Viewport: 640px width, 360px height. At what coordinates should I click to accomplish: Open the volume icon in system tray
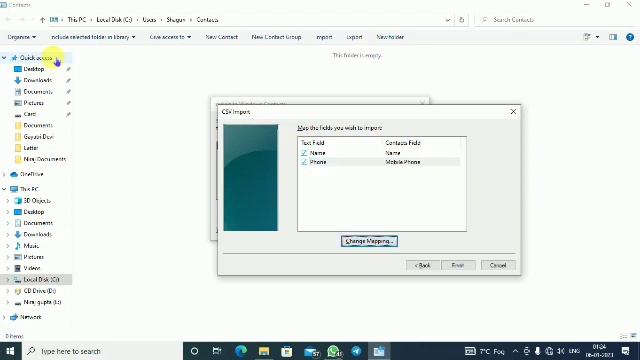pos(561,351)
